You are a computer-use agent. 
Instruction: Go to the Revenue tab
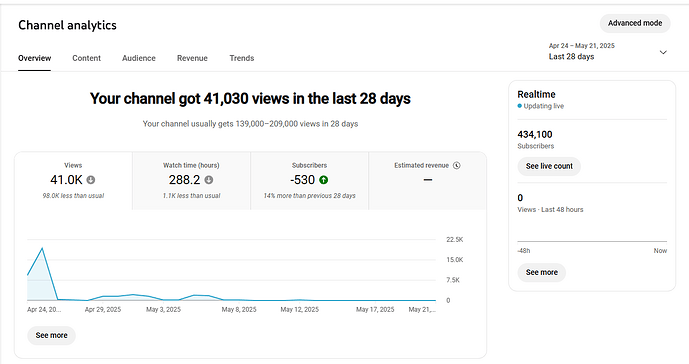click(x=192, y=58)
